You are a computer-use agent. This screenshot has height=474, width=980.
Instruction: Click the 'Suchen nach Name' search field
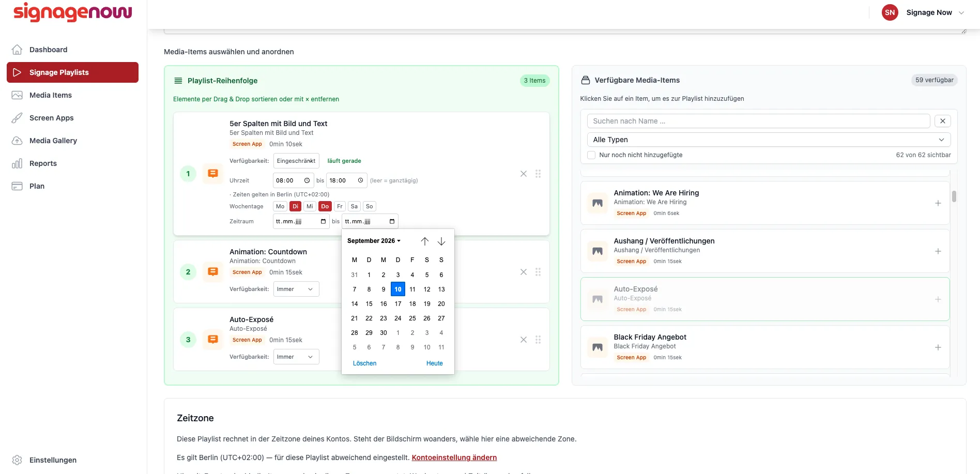759,121
